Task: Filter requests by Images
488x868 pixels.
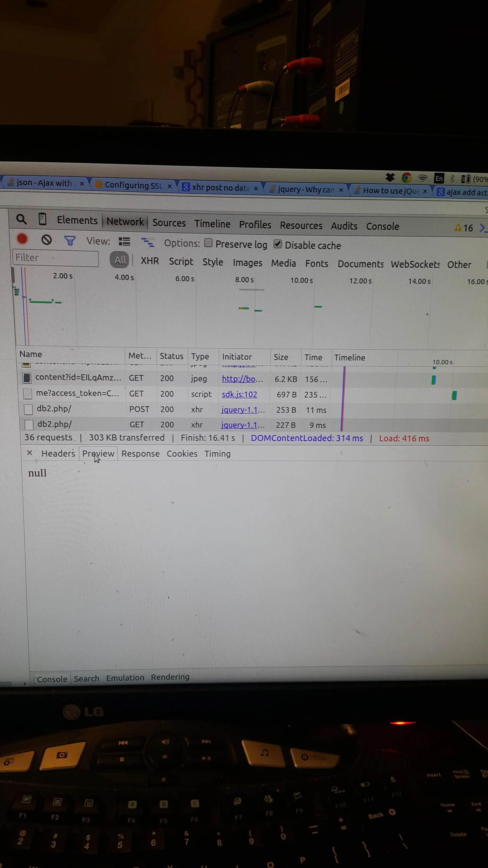Action: 247,263
